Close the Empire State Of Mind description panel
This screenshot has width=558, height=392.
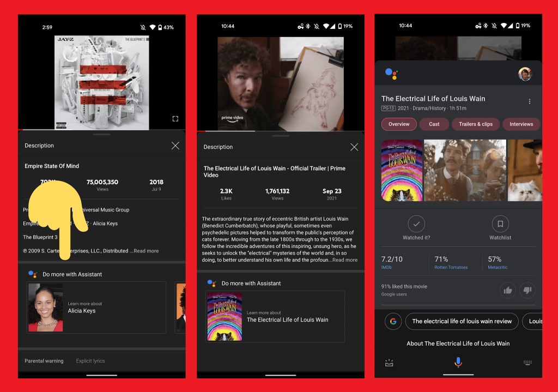pyautogui.click(x=175, y=146)
